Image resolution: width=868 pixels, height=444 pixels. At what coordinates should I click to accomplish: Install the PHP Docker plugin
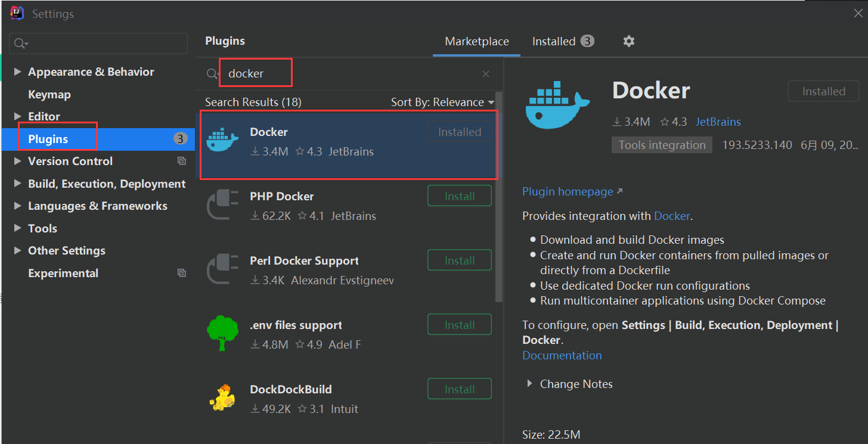click(459, 195)
